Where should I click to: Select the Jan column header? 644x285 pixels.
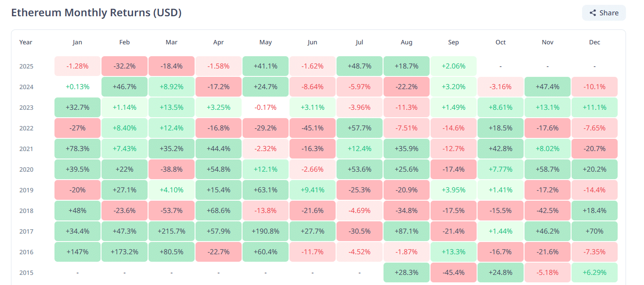(x=77, y=43)
